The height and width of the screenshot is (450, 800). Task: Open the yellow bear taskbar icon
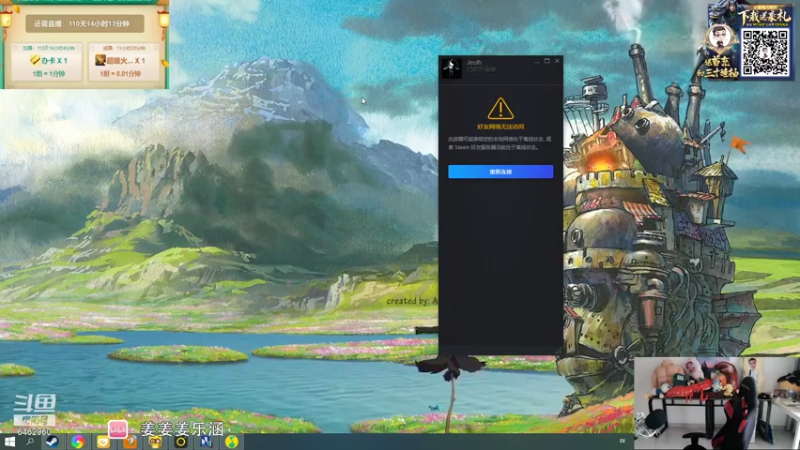tap(104, 442)
